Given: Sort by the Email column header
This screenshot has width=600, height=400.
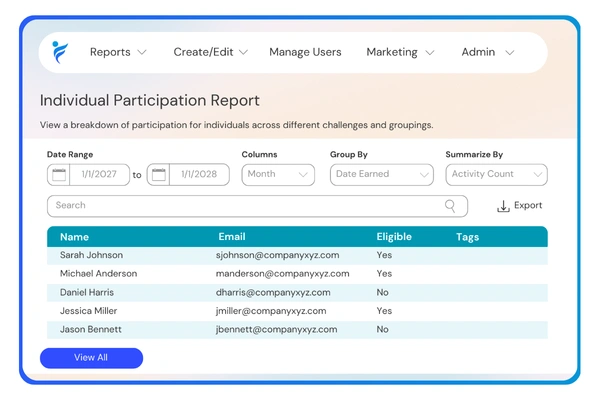Looking at the screenshot, I should coord(232,237).
